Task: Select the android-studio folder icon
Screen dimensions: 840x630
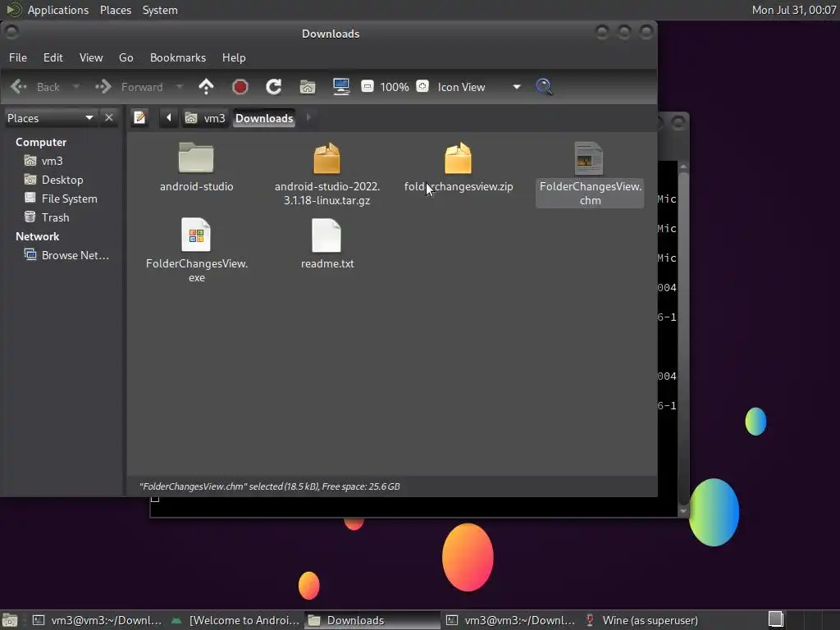Action: coord(196,167)
